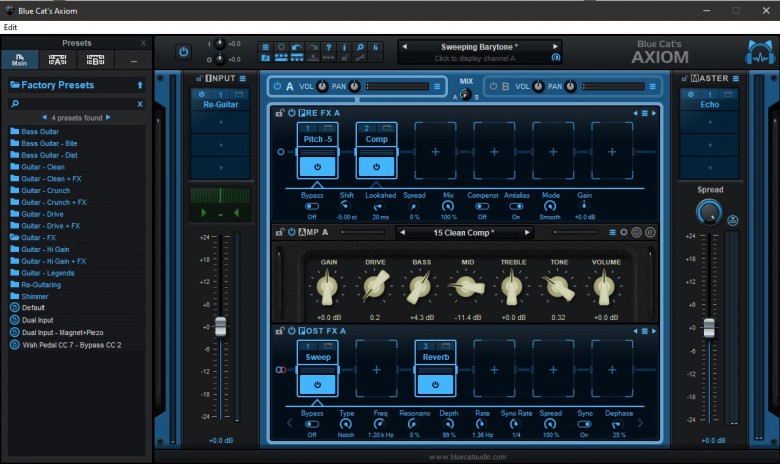Screen dimensions: 780x464
Task: Add effect in empty slot after Sweep
Action: click(376, 370)
